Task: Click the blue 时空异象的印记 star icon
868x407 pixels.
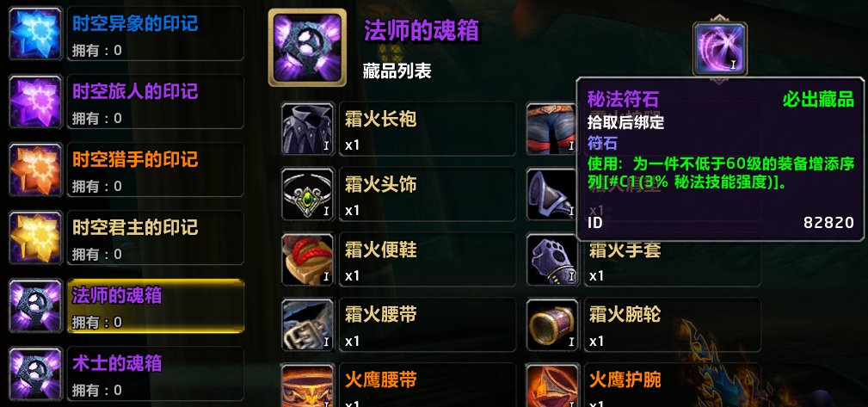Action: tap(35, 34)
